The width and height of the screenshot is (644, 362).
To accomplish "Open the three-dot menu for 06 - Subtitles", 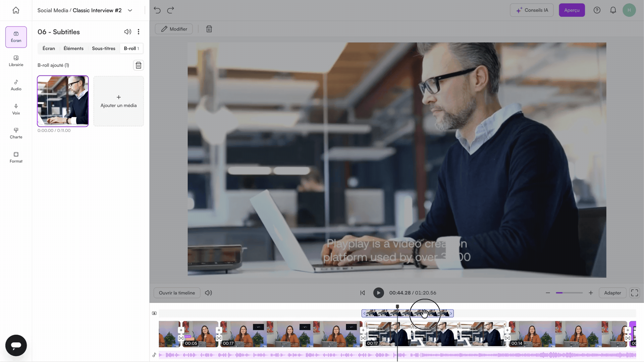I will pyautogui.click(x=139, y=32).
